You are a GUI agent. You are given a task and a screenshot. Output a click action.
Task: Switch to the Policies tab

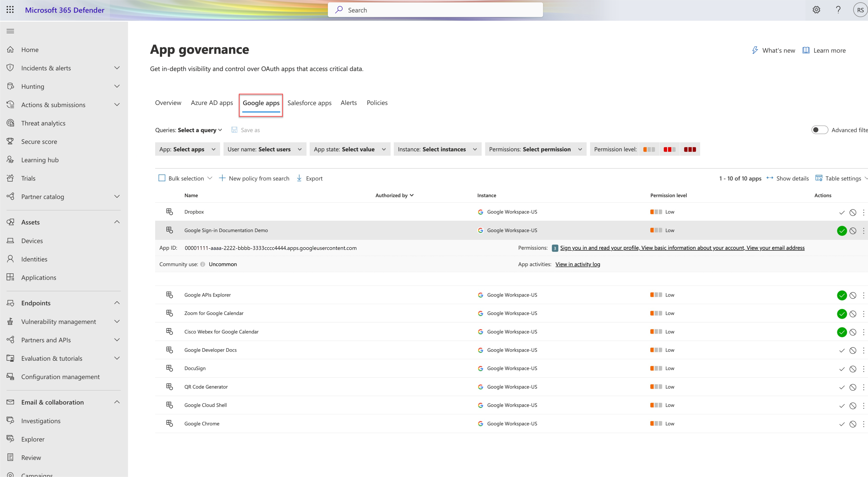click(x=377, y=102)
